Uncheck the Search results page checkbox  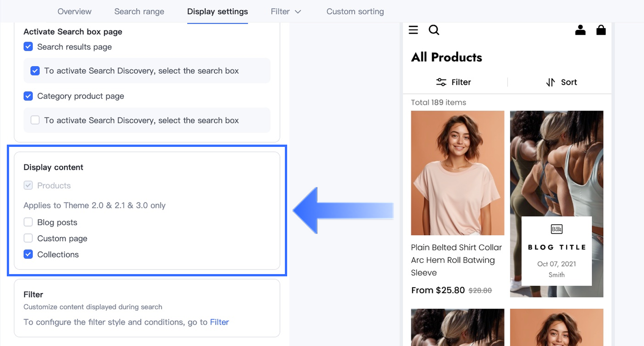28,47
